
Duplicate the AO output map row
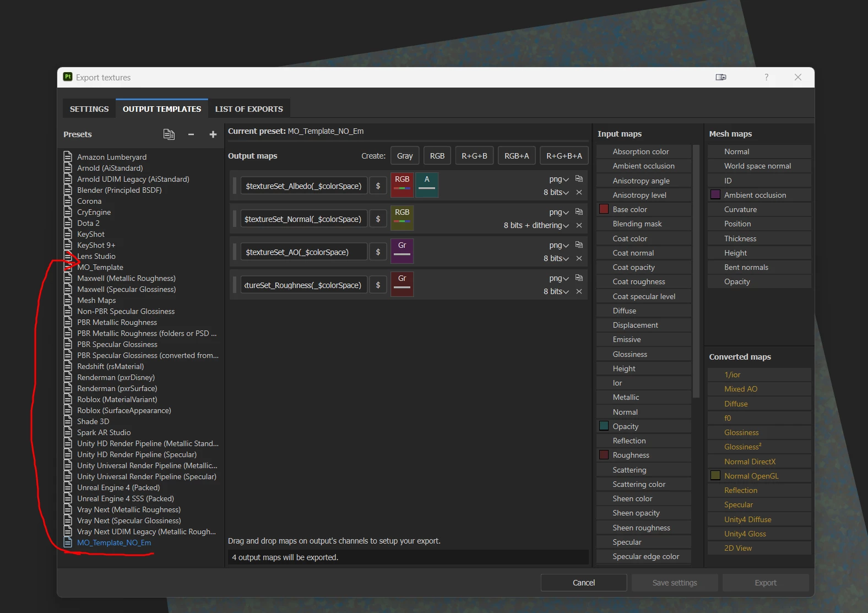point(579,245)
